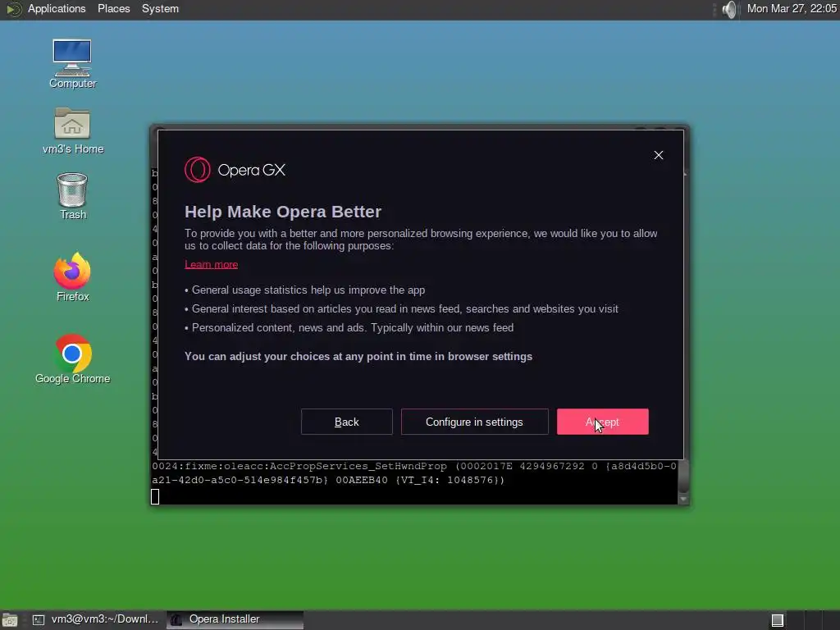Close the Opera GX installer dialog

(659, 155)
